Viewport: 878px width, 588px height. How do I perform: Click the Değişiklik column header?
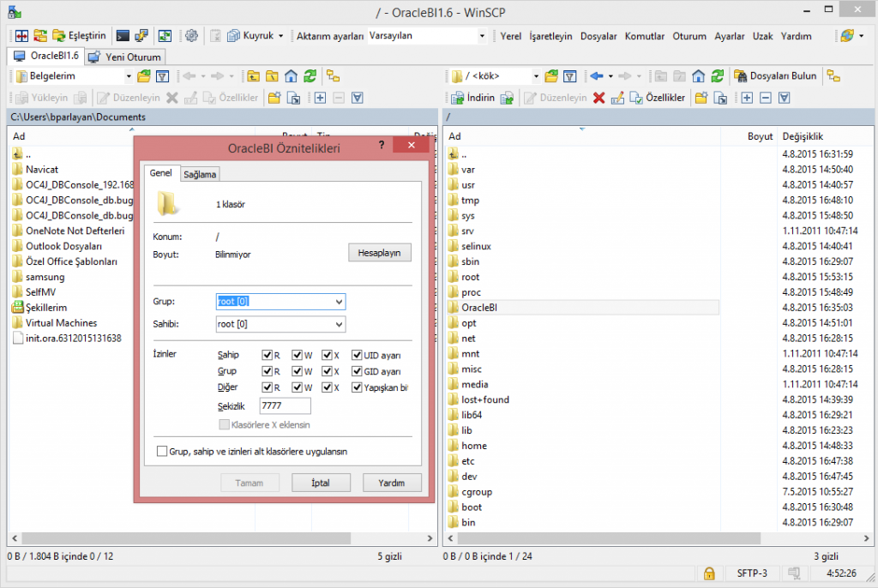click(x=803, y=136)
